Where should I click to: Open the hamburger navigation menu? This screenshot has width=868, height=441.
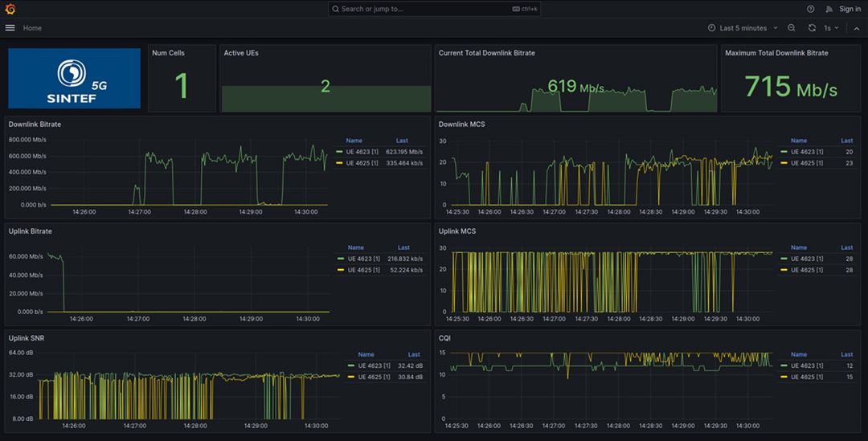10,28
